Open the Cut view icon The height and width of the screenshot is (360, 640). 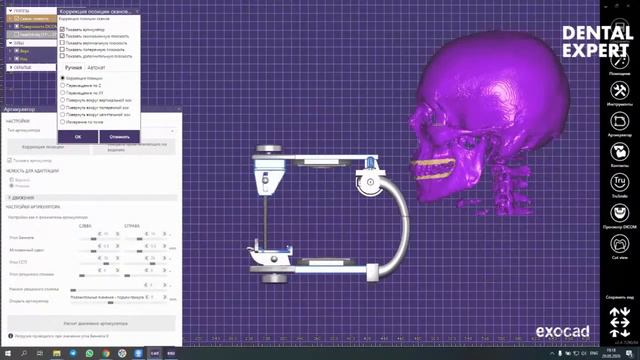[x=619, y=244]
